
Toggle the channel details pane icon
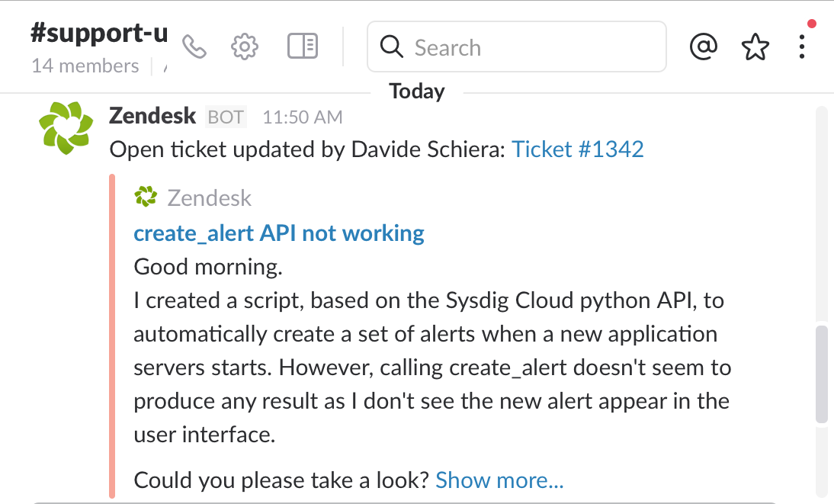(303, 46)
